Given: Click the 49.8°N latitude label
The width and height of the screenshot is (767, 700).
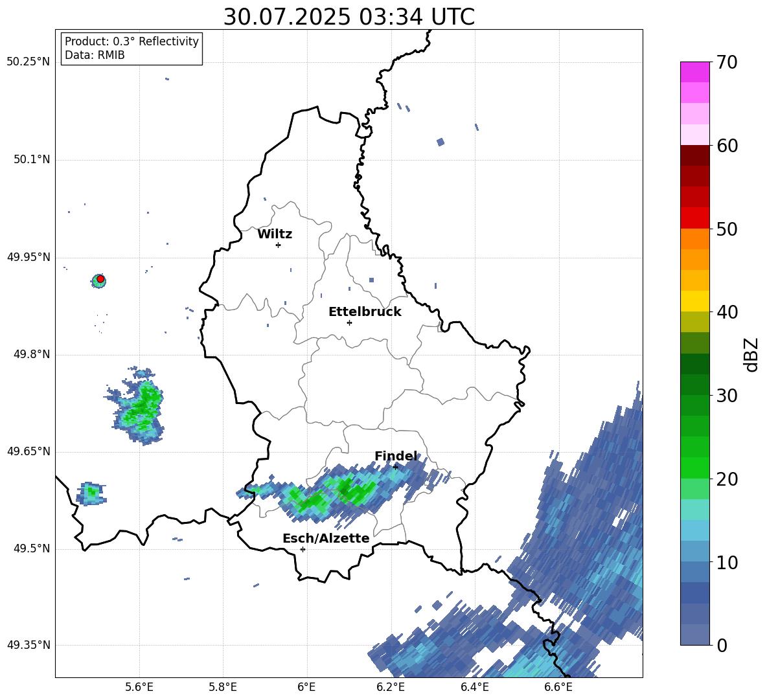Looking at the screenshot, I should click(32, 354).
